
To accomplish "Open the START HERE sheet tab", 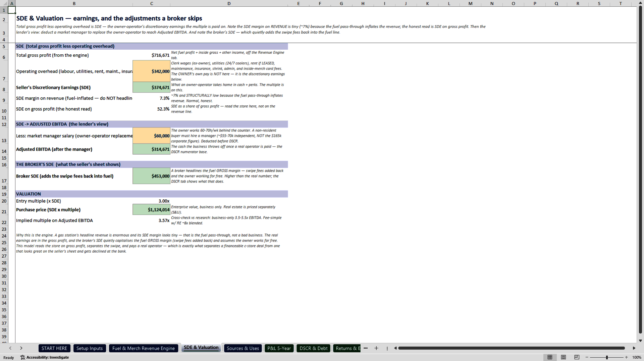I will [54, 348].
